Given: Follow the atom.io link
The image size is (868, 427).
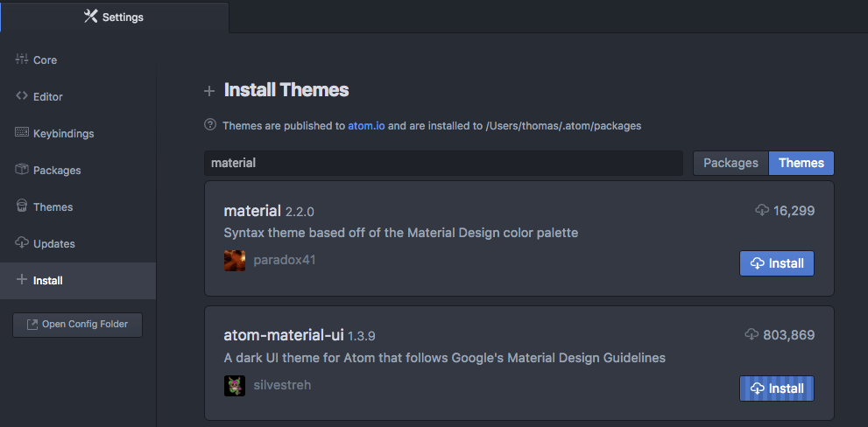Looking at the screenshot, I should [366, 126].
